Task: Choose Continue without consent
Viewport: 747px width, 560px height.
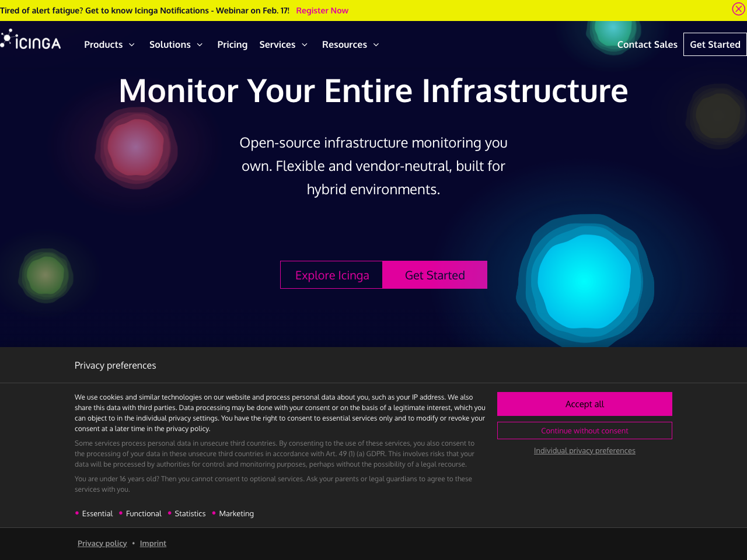Action: pyautogui.click(x=584, y=430)
